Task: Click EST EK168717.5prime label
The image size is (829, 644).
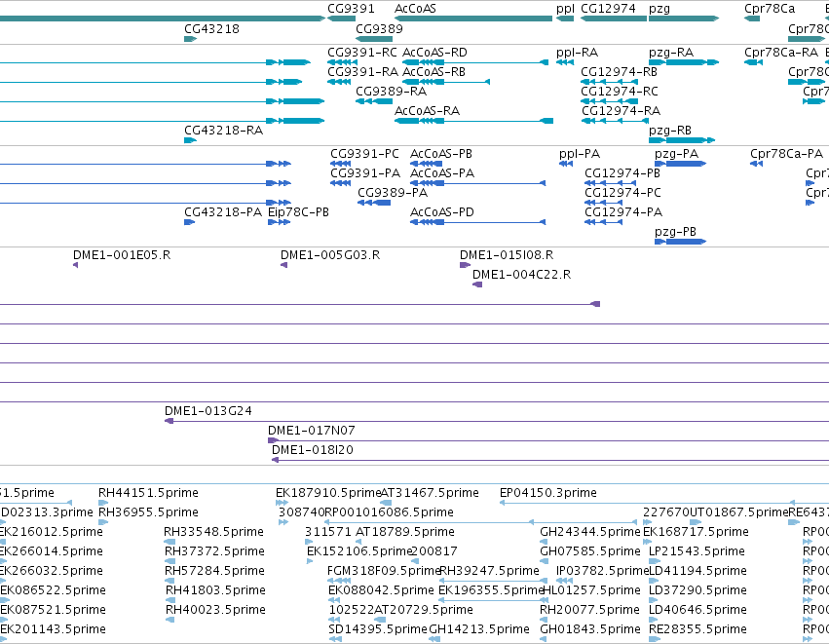Action: click(696, 532)
